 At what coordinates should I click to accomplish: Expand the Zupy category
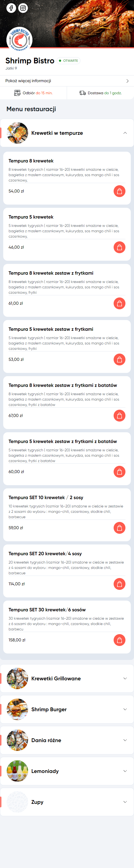(x=67, y=802)
